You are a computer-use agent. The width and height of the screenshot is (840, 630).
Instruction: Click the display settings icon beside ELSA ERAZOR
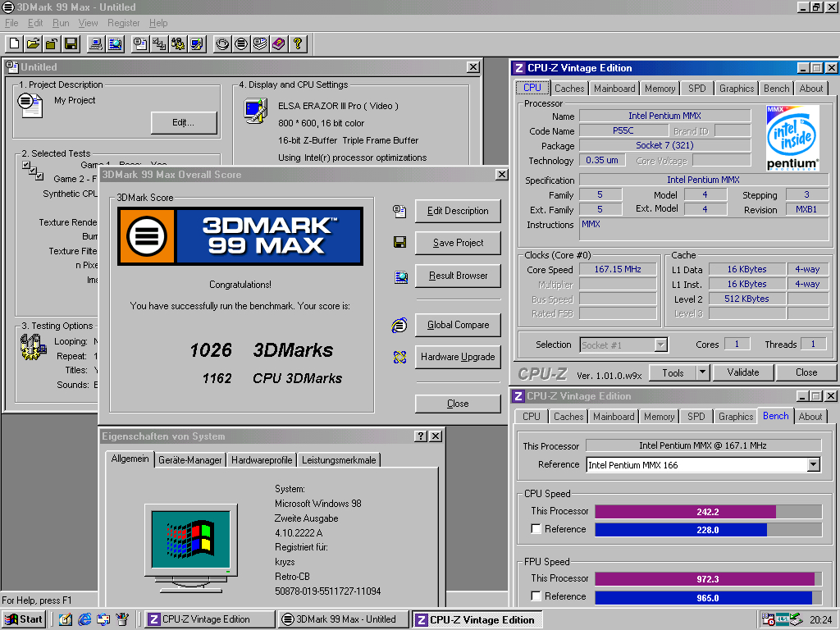tap(256, 111)
